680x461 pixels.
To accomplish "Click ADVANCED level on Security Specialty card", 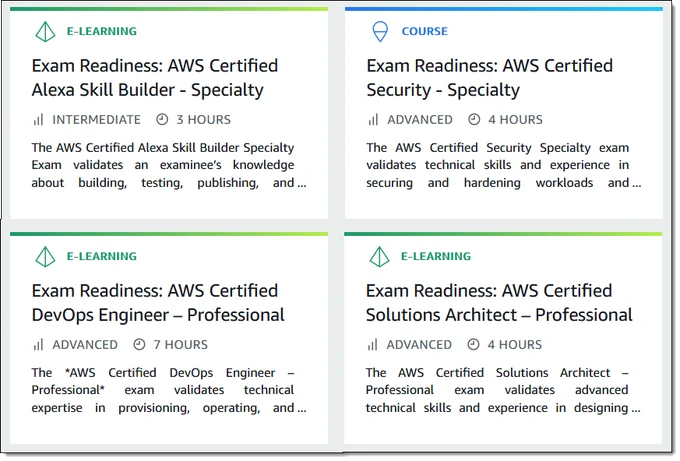I will tap(420, 120).
